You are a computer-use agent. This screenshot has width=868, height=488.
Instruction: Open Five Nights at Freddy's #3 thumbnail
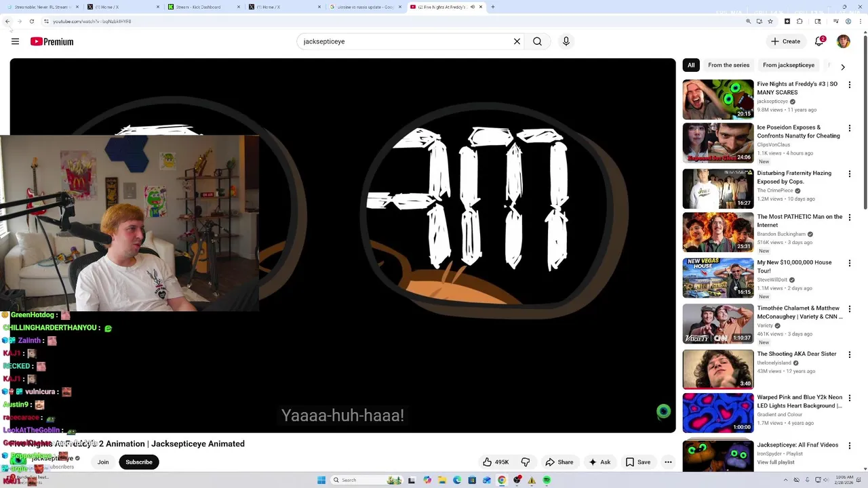[x=717, y=99]
